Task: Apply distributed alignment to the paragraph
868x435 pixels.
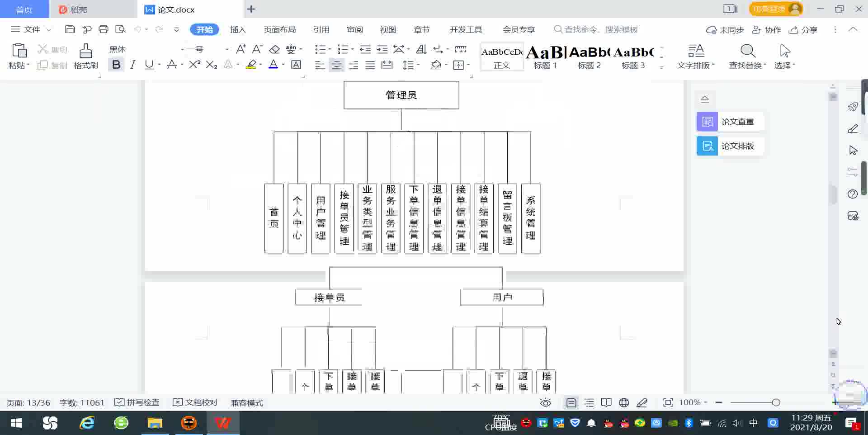Action: tap(387, 65)
